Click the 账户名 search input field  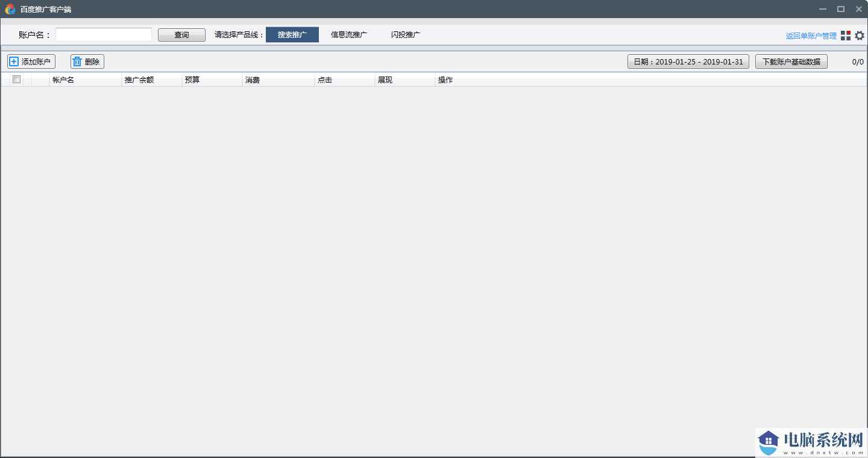pos(104,35)
